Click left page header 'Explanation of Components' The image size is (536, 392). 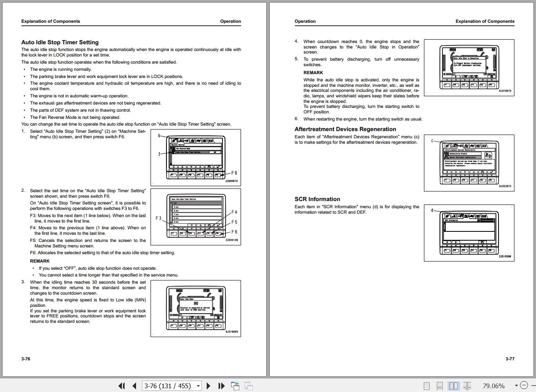(x=51, y=21)
